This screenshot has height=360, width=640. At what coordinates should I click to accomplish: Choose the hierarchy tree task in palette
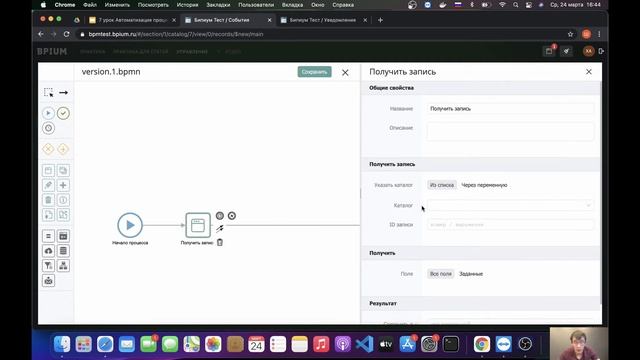(63, 266)
